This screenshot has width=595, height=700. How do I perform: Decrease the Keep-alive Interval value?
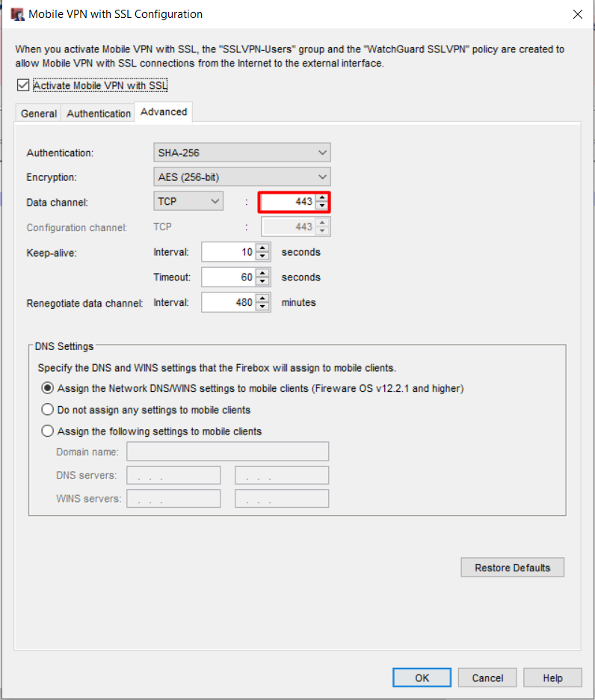point(263,257)
